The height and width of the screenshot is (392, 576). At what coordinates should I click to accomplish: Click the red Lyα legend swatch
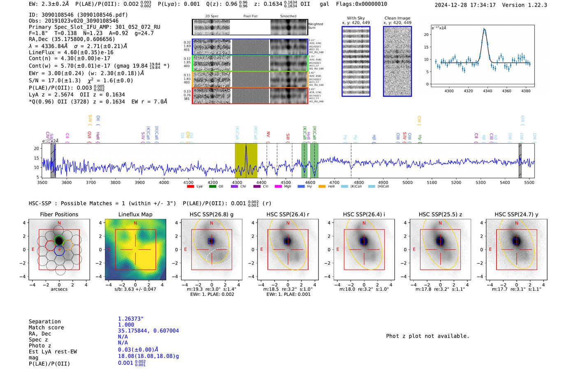click(190, 186)
